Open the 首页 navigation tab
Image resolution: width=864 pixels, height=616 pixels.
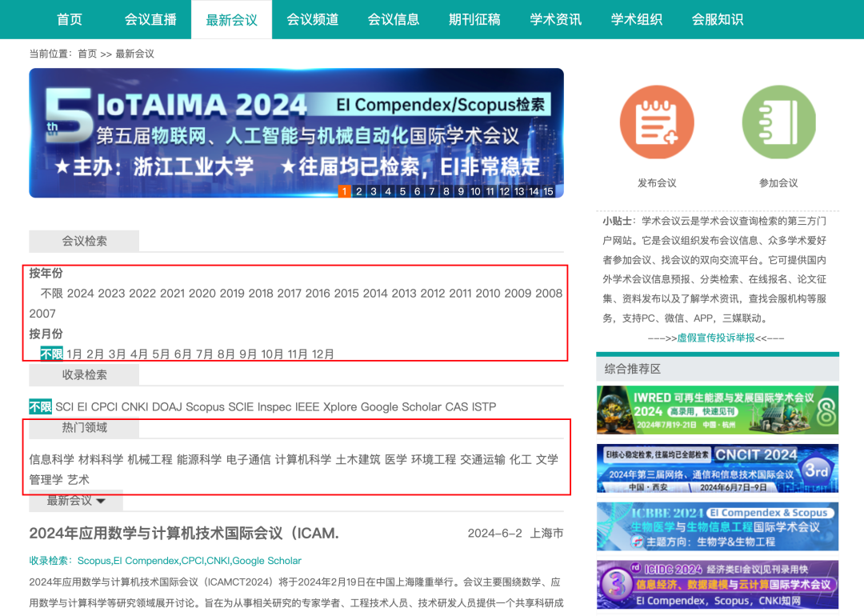[x=70, y=19]
